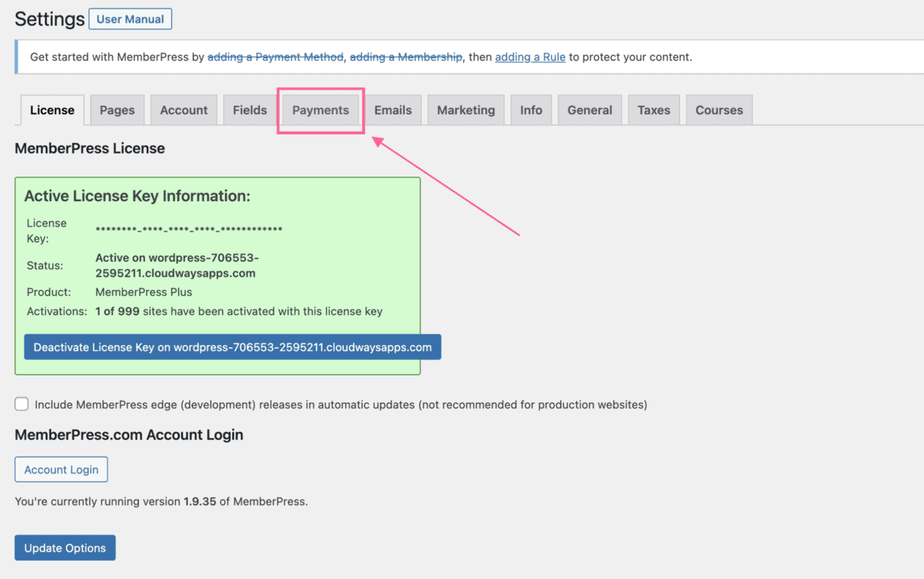Follow the 'adding a Membership' link
The width and height of the screenshot is (924, 579).
pyautogui.click(x=406, y=57)
